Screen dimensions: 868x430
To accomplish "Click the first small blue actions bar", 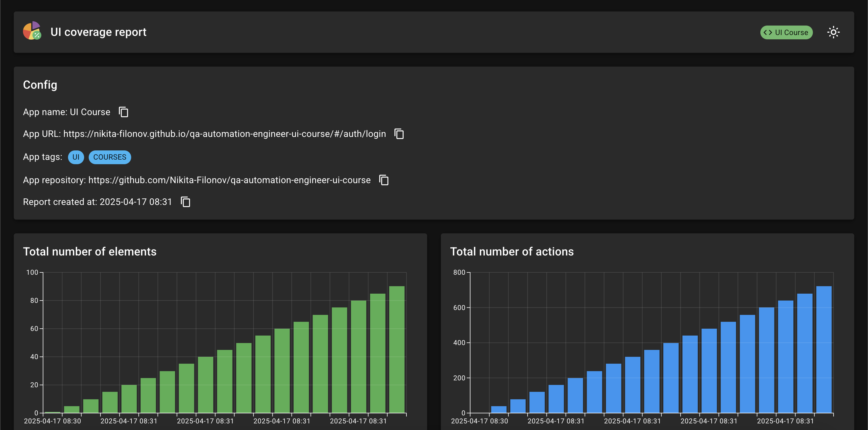I will [x=499, y=409].
